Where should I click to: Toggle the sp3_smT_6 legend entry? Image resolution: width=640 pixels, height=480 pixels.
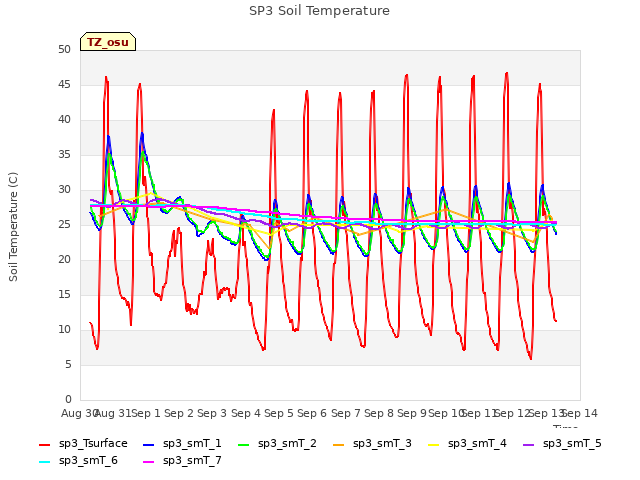[x=78, y=461]
